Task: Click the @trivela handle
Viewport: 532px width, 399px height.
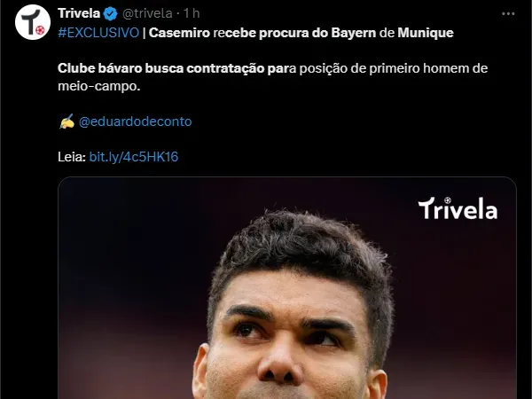Action: coord(147,13)
